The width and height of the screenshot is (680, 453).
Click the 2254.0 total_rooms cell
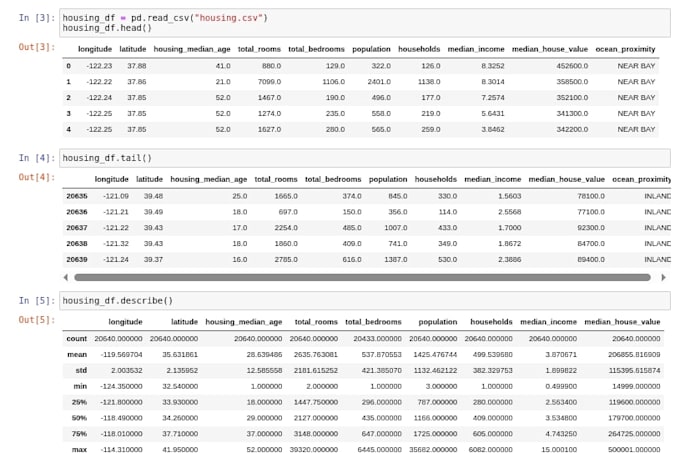tap(286, 228)
